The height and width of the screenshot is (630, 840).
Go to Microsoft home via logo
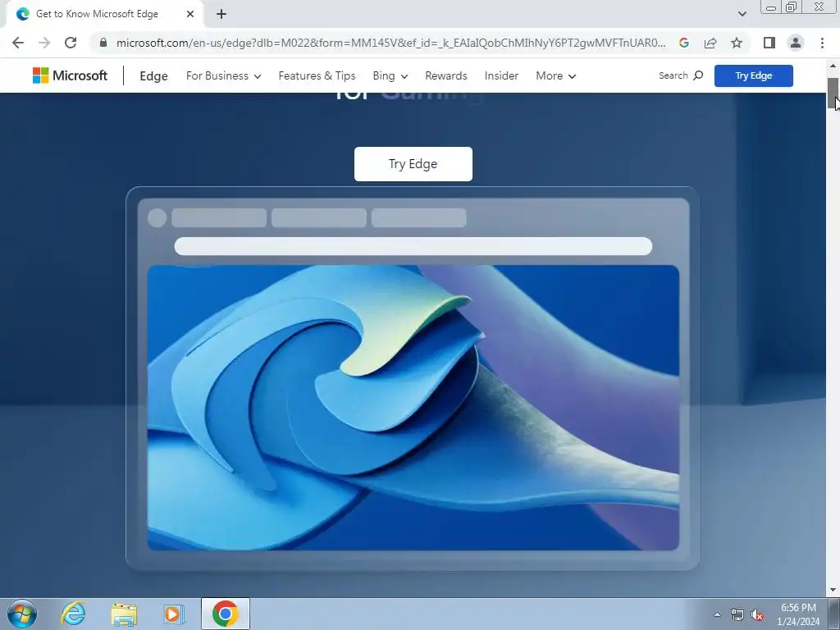71,75
